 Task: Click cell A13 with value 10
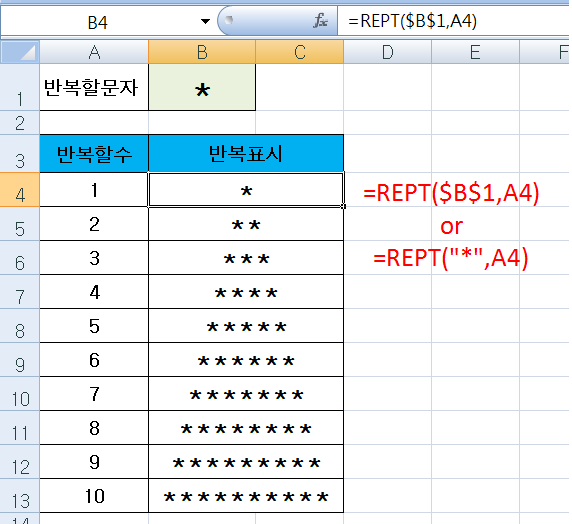[94, 496]
